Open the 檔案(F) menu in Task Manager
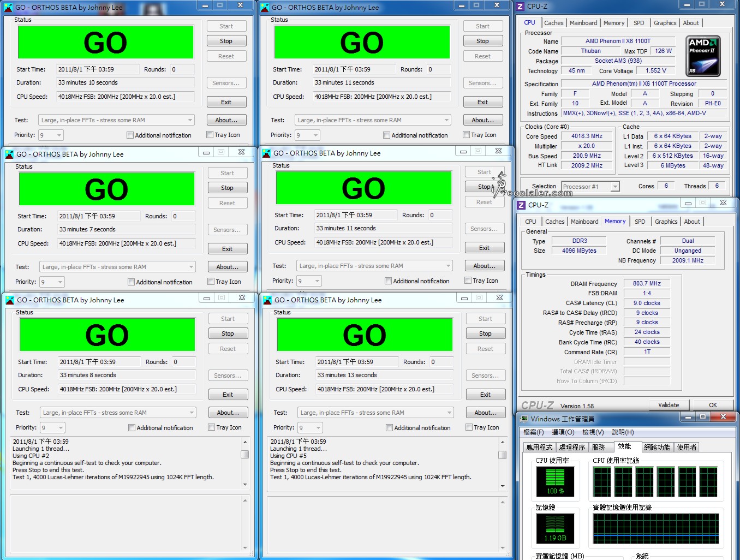Image resolution: width=740 pixels, height=560 pixels. click(534, 432)
